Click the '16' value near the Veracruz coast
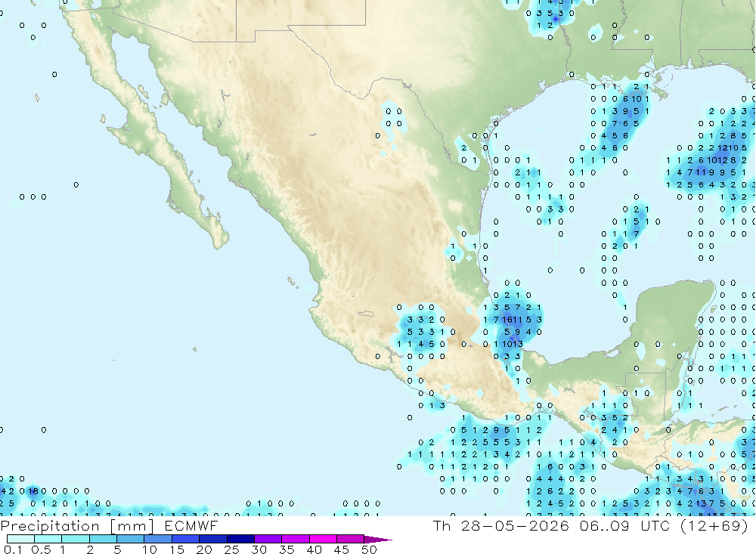756x554 pixels. click(x=507, y=320)
